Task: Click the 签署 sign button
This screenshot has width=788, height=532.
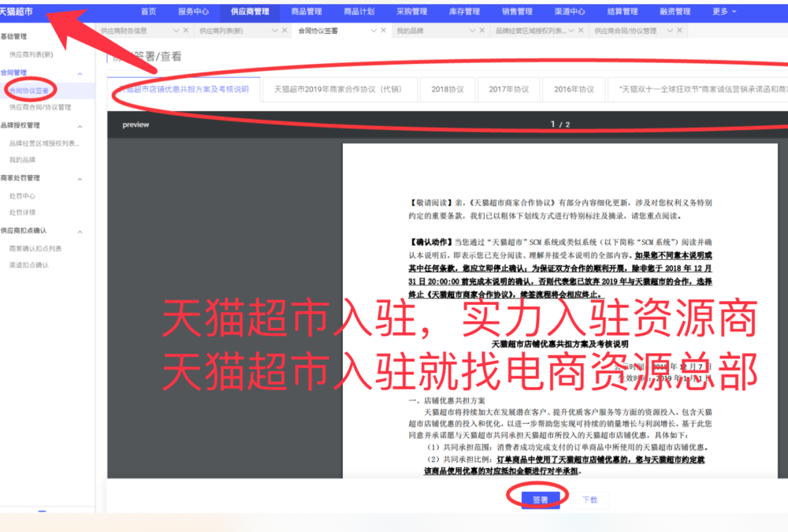Action: (x=541, y=500)
